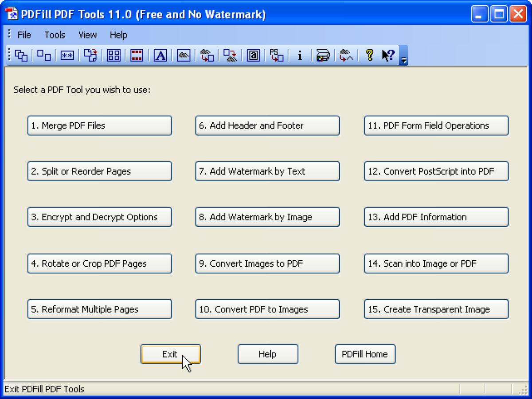Open PDF Form Field Operations
532x399 pixels.
[436, 125]
